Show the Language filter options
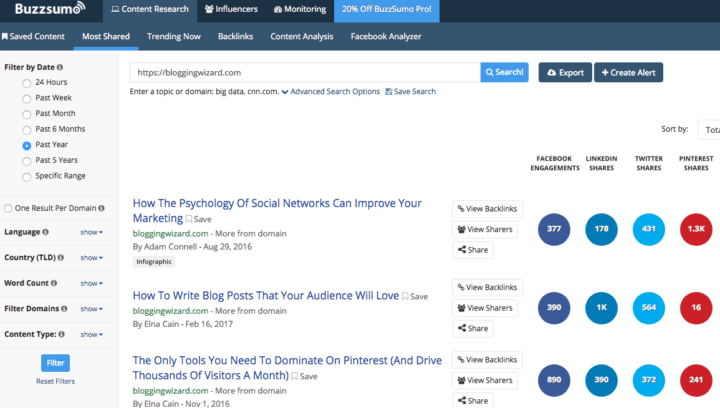The width and height of the screenshot is (720, 408). 91,232
